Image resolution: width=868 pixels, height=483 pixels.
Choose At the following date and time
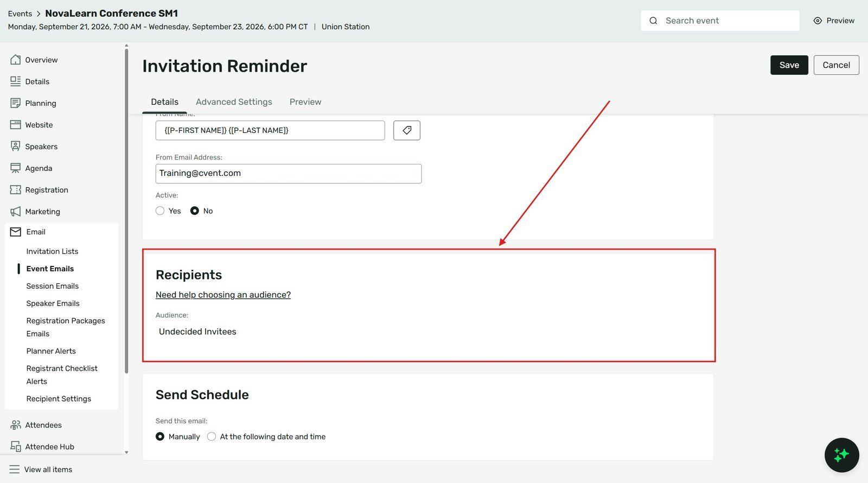212,436
